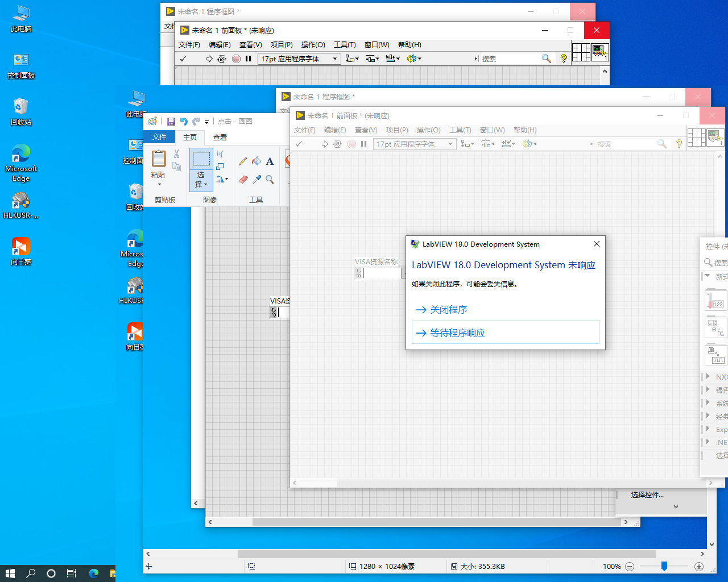Image resolution: width=728 pixels, height=582 pixels.
Task: Expand 新式 category arrow in controls palette
Action: tap(708, 276)
